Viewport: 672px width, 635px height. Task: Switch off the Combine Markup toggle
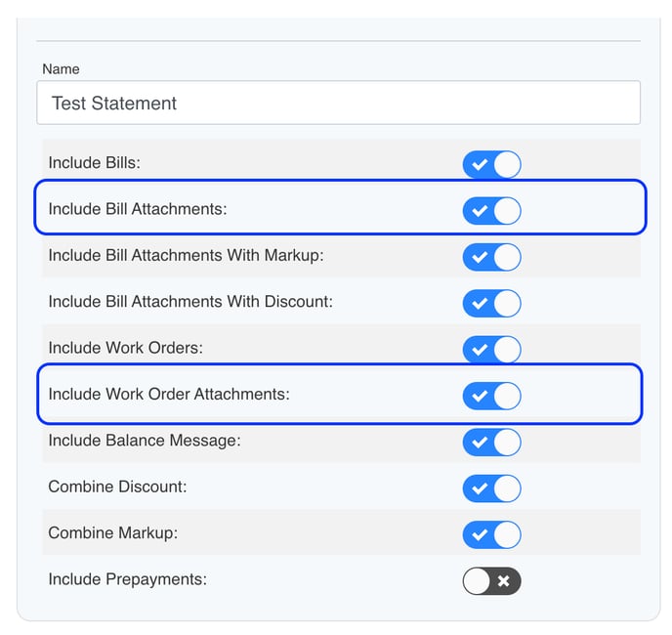(491, 534)
